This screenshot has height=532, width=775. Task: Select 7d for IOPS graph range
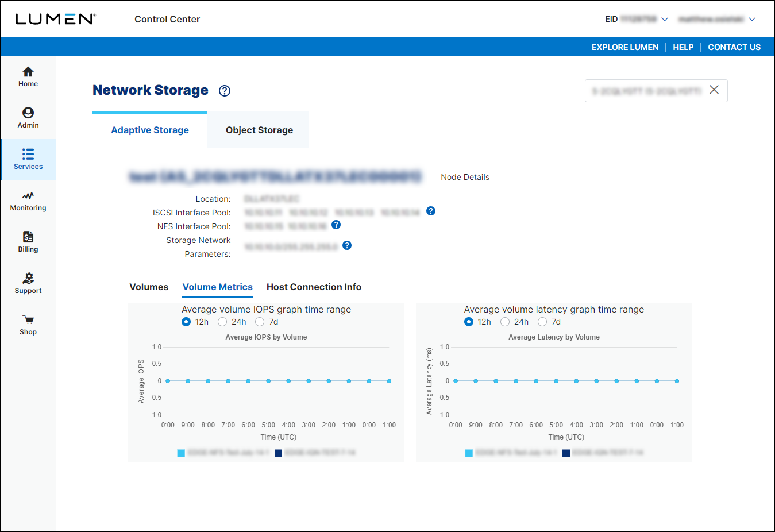pos(260,322)
